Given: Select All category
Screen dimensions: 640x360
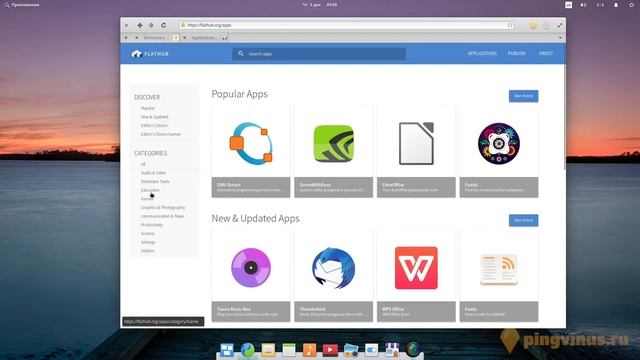Looking at the screenshot, I should coord(143,164).
